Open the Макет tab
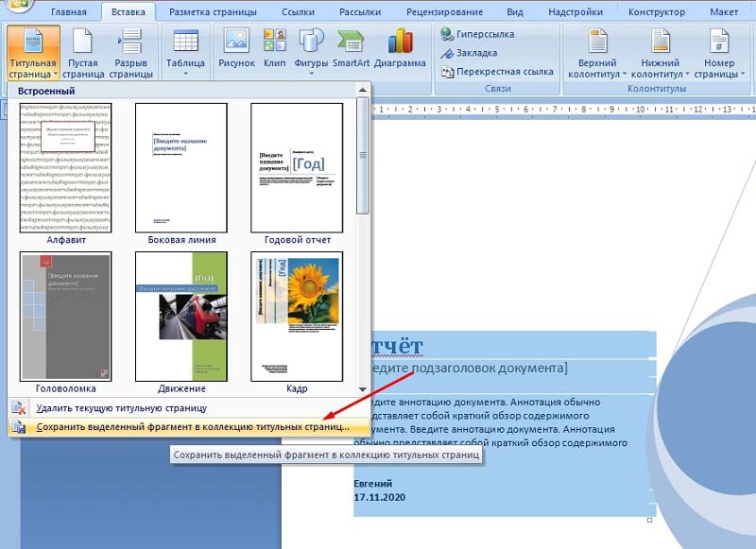 coord(723,12)
